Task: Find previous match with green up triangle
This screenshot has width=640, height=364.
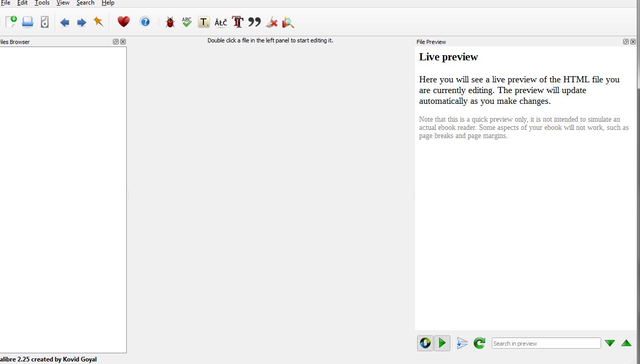Action: (x=626, y=344)
